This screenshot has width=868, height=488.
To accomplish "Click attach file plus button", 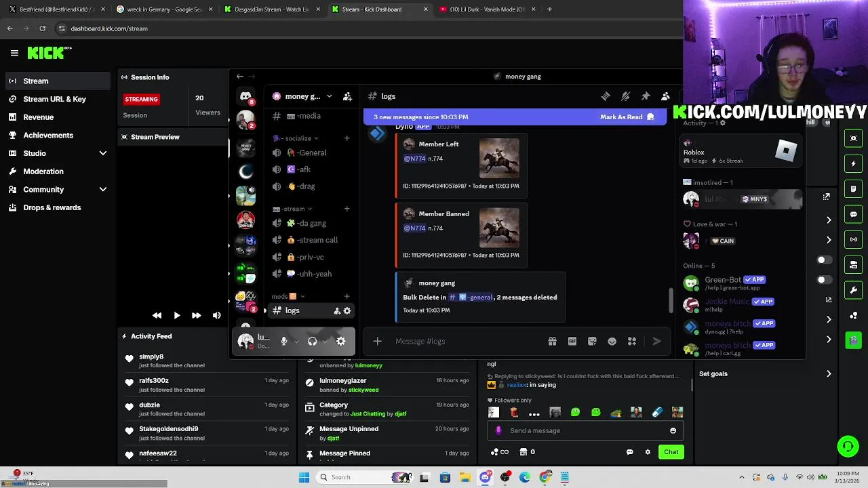I will point(377,342).
